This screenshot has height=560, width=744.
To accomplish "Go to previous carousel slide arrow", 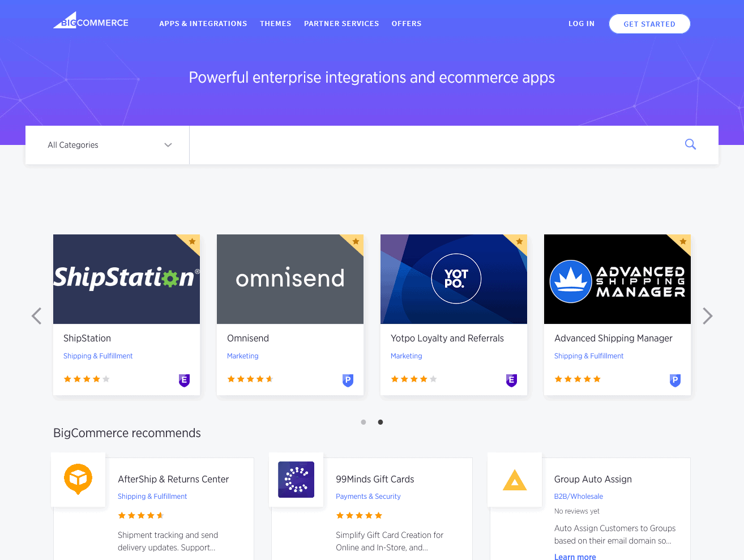I will tap(37, 316).
